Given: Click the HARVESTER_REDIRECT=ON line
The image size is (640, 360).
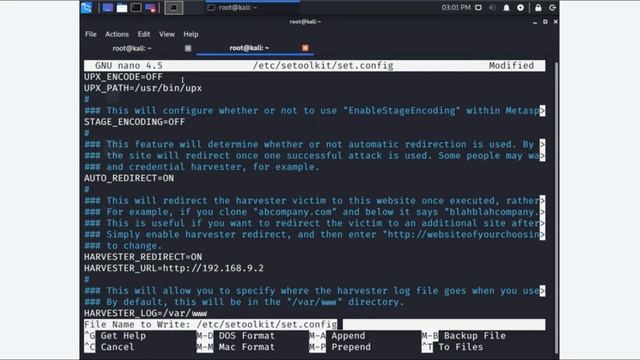Looking at the screenshot, I should point(143,257).
